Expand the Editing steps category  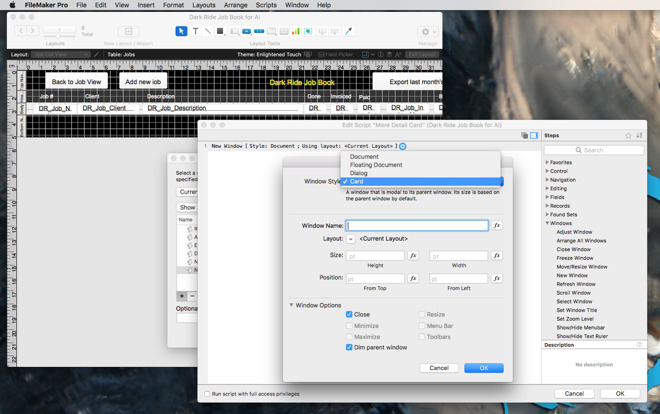pos(547,188)
